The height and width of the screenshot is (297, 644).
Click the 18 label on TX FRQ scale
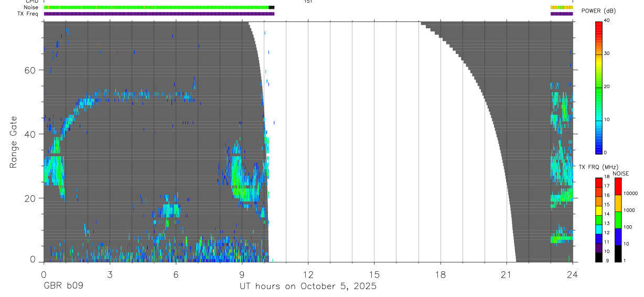(x=607, y=177)
